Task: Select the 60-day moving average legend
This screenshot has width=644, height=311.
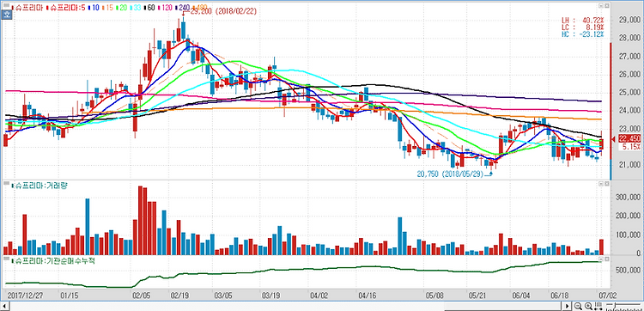Action: (149, 8)
